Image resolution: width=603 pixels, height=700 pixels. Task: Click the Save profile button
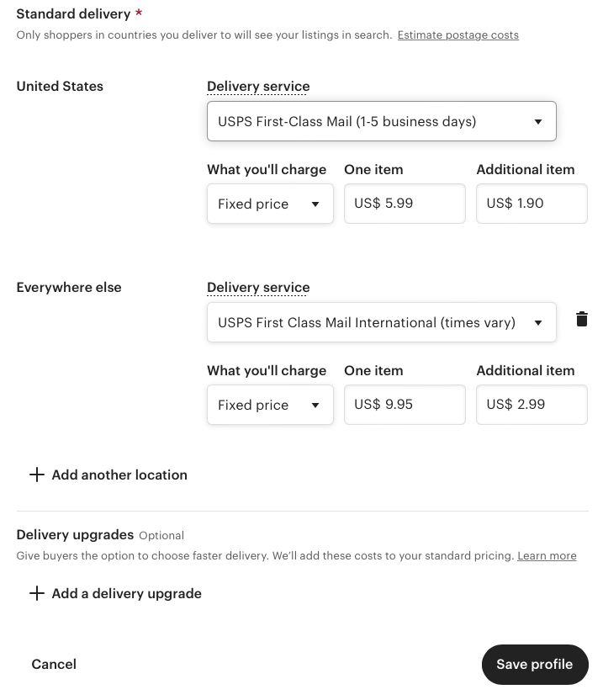pyautogui.click(x=535, y=665)
